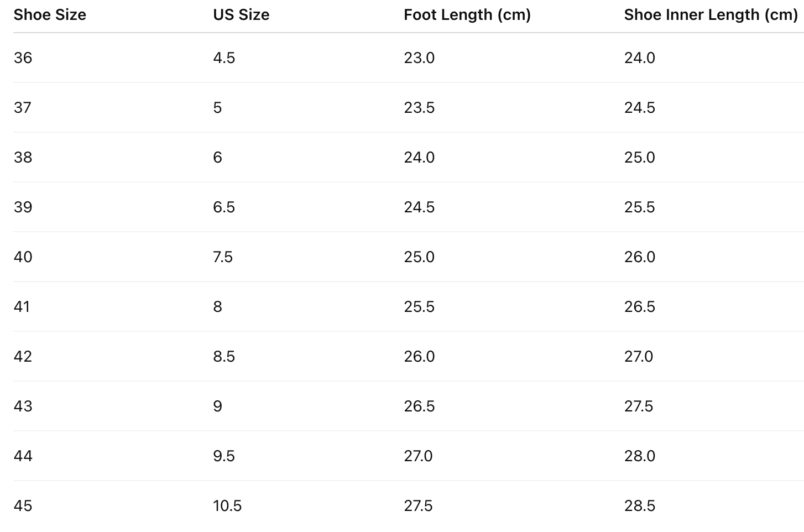Image resolution: width=804 pixels, height=532 pixels.
Task: Click US size 7.5 value
Action: (223, 257)
